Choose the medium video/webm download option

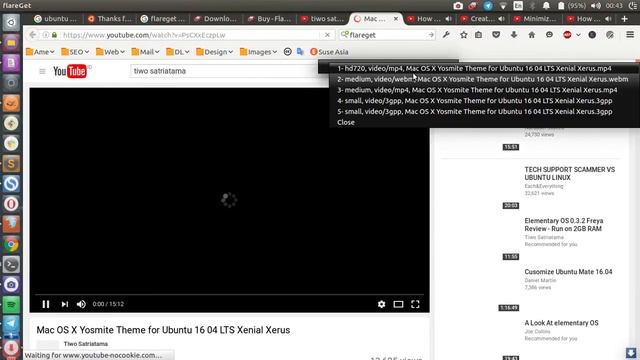point(482,79)
